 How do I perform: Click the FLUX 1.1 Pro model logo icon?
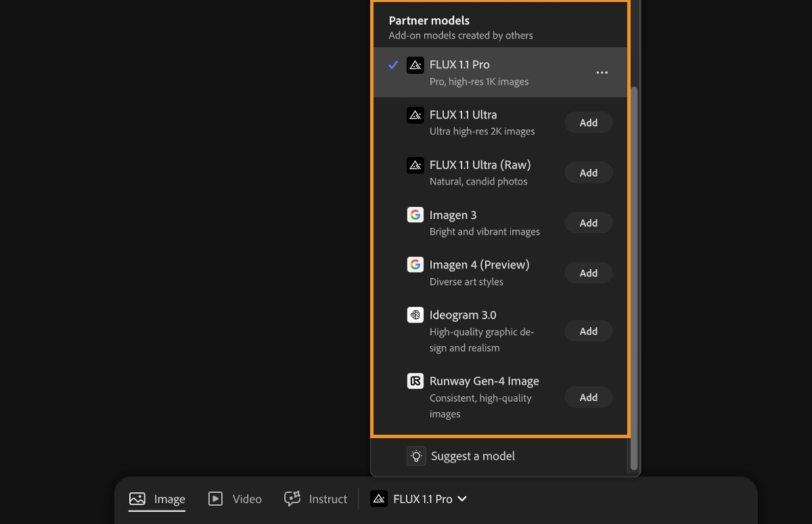tap(415, 65)
